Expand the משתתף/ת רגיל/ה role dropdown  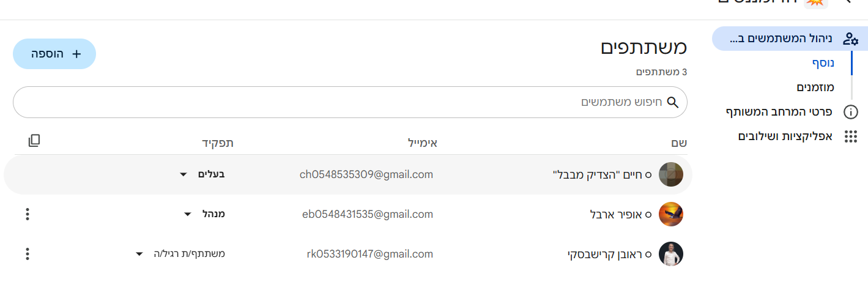(x=139, y=253)
